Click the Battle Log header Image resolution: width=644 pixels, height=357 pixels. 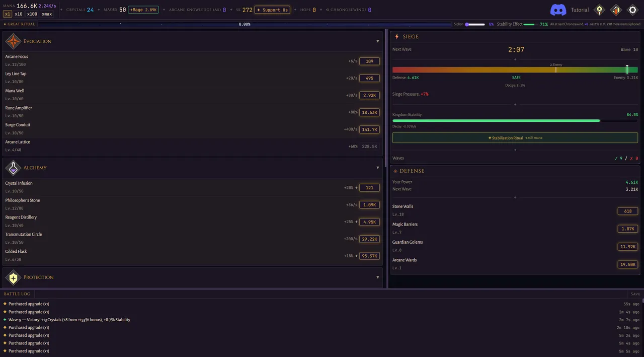(x=17, y=294)
